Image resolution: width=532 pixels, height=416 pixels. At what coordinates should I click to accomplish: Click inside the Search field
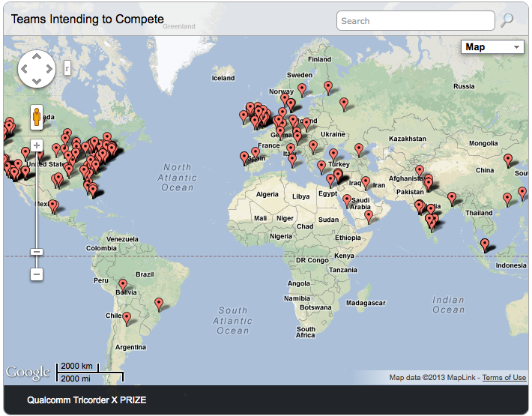click(416, 21)
